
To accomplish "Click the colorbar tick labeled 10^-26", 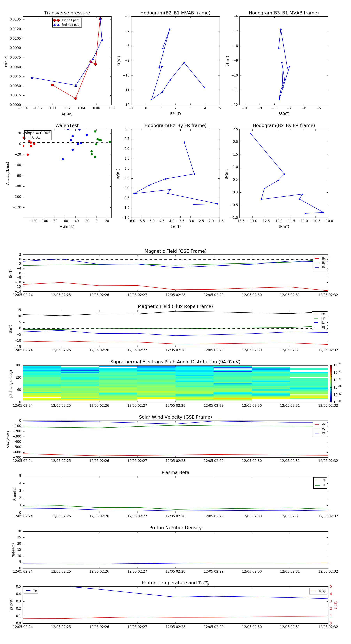I will tap(337, 365).
